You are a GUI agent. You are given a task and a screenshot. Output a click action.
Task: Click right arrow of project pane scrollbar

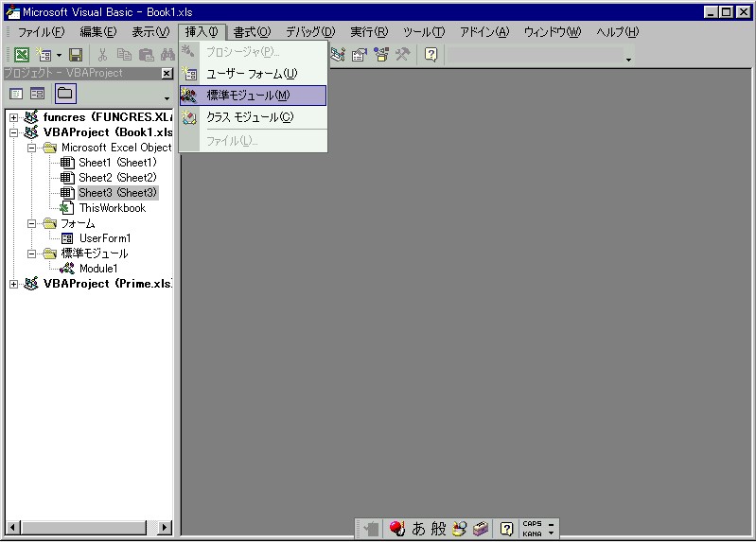point(165,528)
